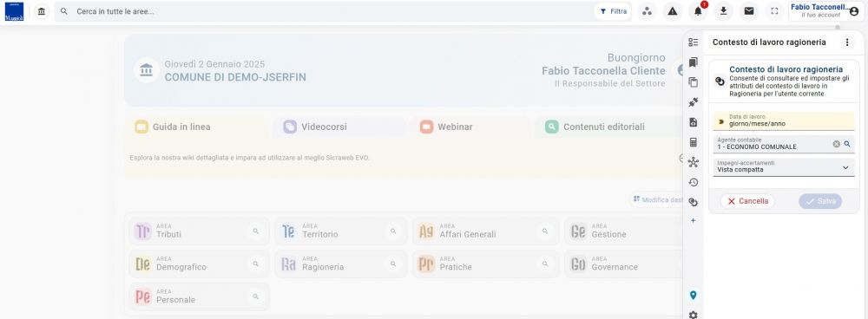Image resolution: width=868 pixels, height=319 pixels.
Task: Open the downloads icon in top bar
Action: [x=723, y=11]
